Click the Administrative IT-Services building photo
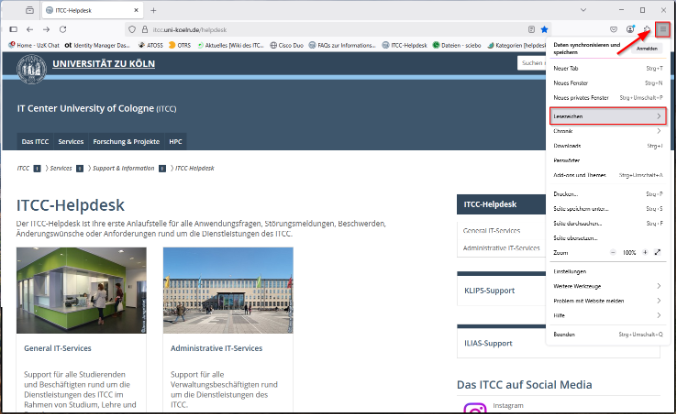This screenshot has width=677, height=415. click(x=228, y=290)
